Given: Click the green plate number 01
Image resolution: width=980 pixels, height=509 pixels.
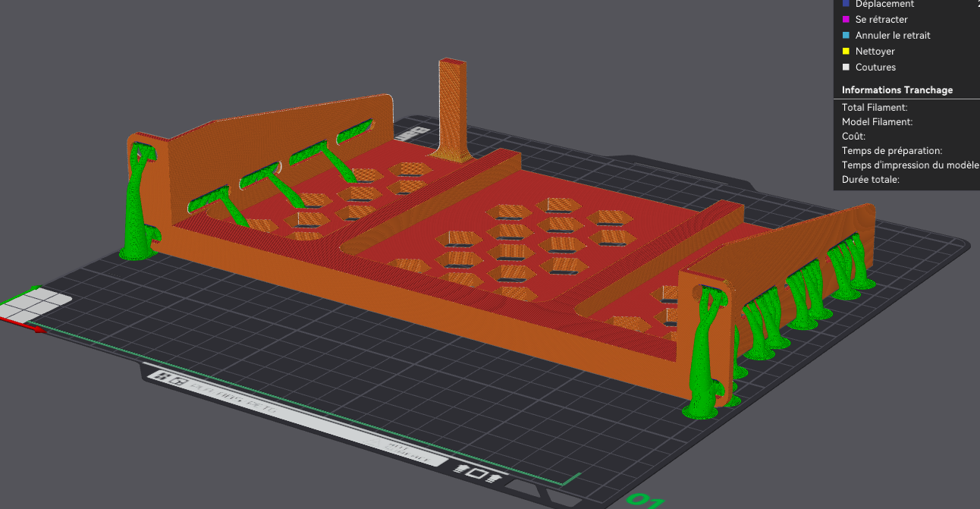Looking at the screenshot, I should point(644,501).
